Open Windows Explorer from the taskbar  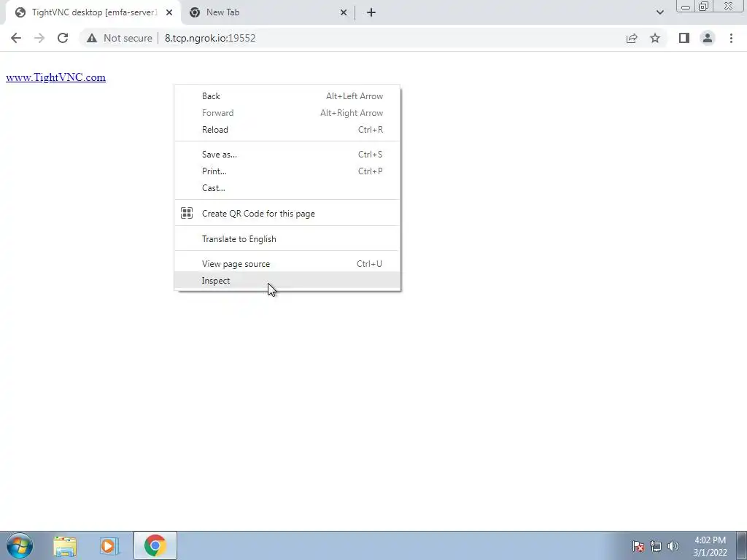point(65,545)
